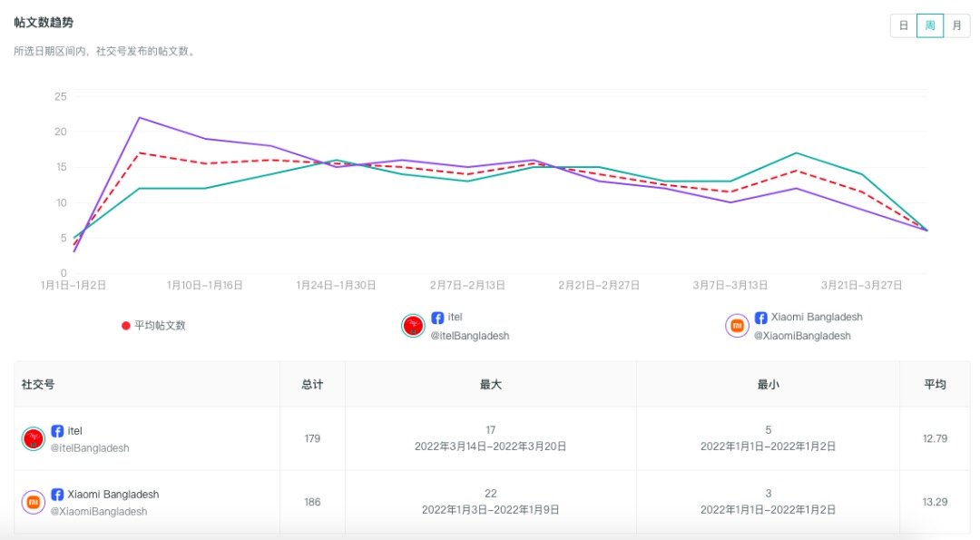Click Xiaomi avatar in the table row

click(x=34, y=502)
